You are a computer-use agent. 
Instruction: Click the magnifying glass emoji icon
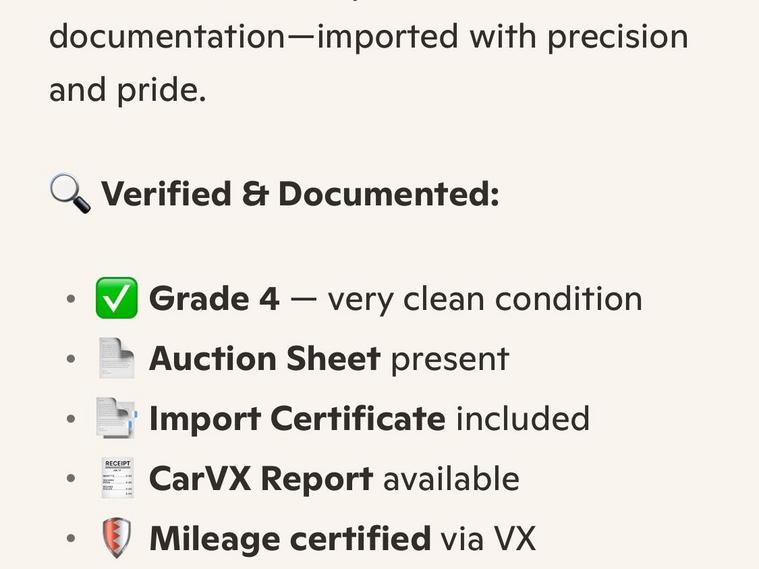click(69, 192)
